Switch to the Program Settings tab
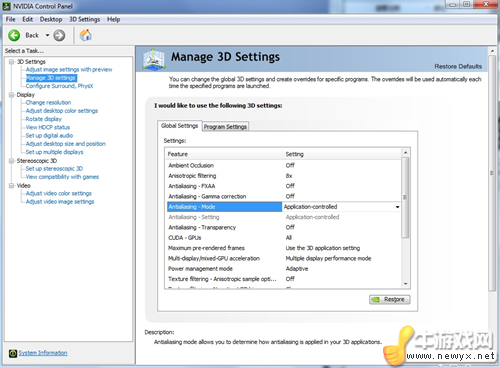Image resolution: width=500 pixels, height=368 pixels. [225, 127]
